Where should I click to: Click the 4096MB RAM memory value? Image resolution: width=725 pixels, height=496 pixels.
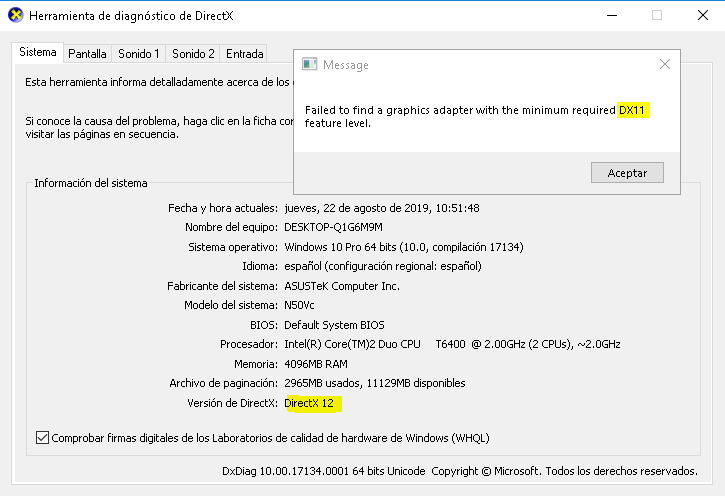(x=316, y=364)
